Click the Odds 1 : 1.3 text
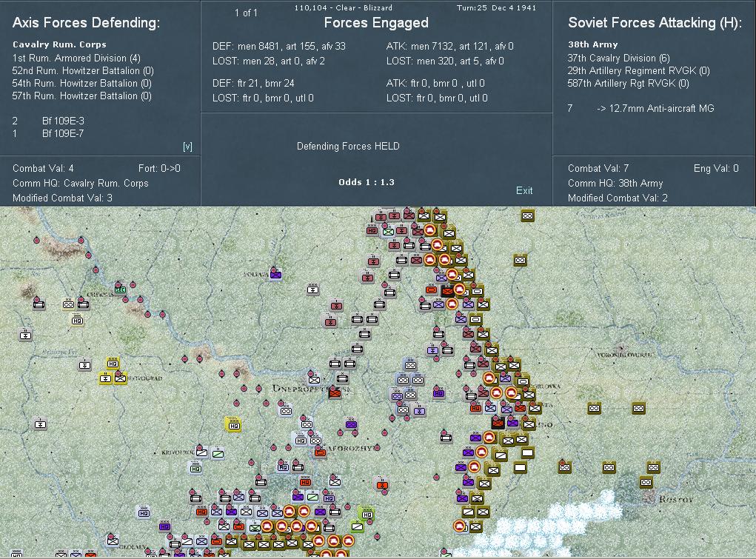This screenshot has height=559, width=756. (x=367, y=182)
